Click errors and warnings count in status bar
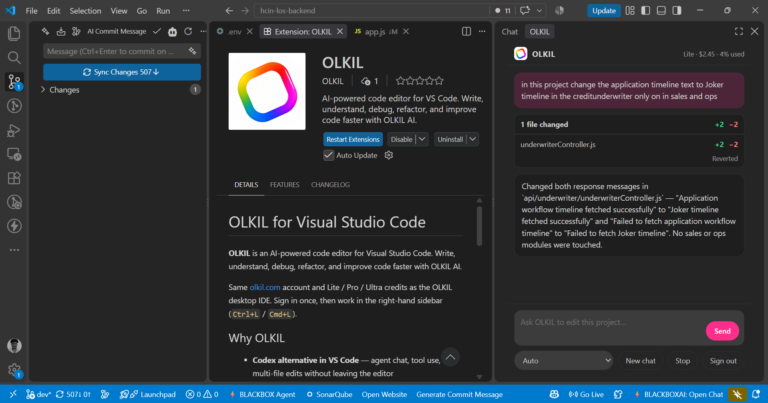 (x=202, y=394)
